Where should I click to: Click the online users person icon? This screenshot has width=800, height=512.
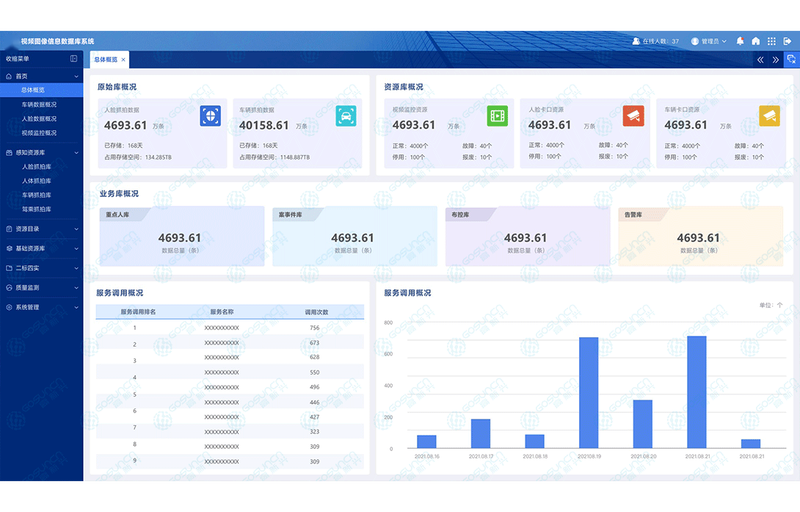[x=636, y=41]
